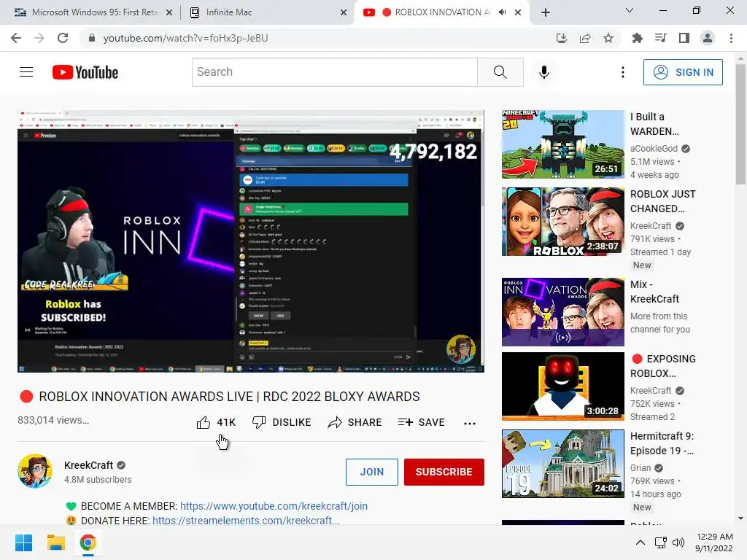The width and height of the screenshot is (747, 560).
Task: Save video to a playlist
Action: point(422,422)
